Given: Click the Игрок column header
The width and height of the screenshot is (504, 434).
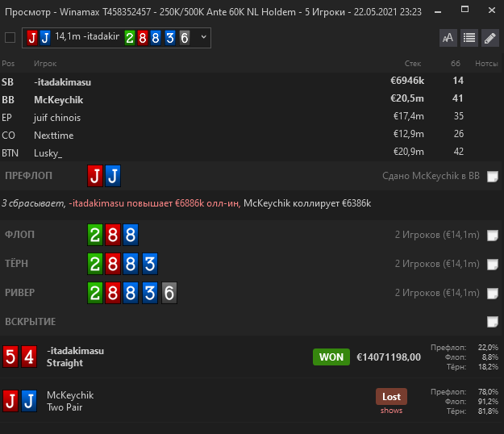Looking at the screenshot, I should (x=45, y=64).
